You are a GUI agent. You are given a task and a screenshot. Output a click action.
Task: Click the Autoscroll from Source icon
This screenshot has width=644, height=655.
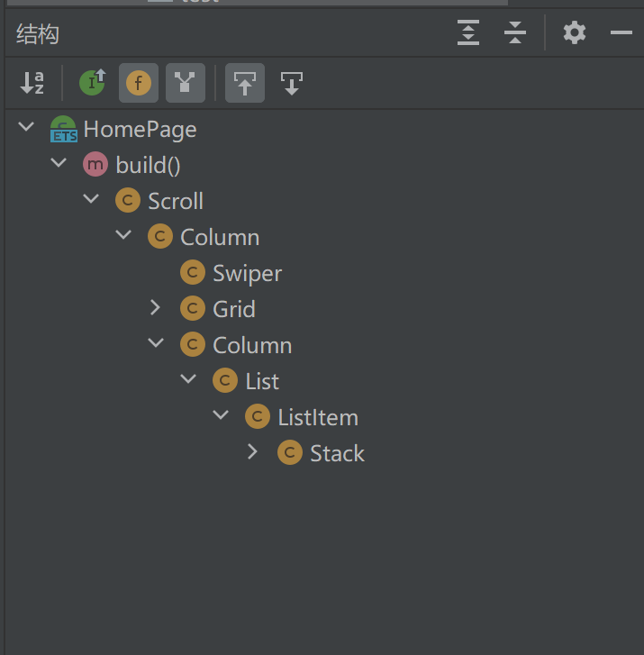(292, 83)
